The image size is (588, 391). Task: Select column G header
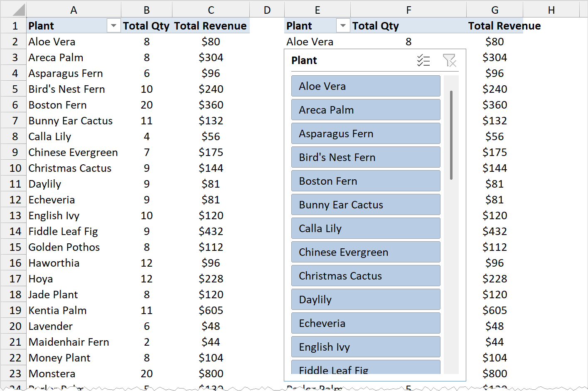(x=495, y=10)
